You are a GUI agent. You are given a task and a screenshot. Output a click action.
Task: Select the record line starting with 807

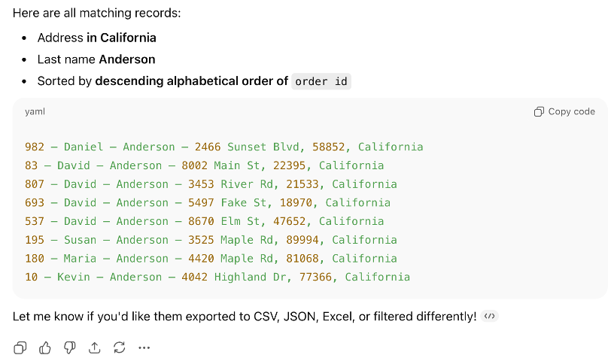pyautogui.click(x=211, y=184)
